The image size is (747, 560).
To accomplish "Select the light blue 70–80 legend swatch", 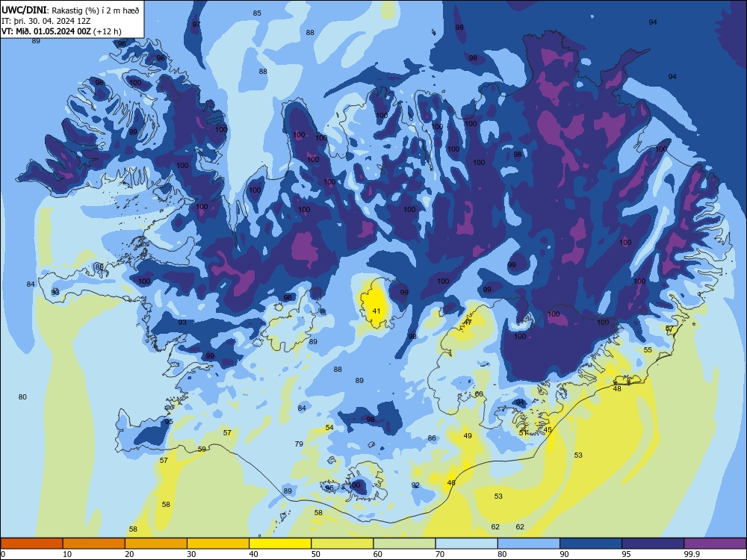I will pyautogui.click(x=466, y=544).
